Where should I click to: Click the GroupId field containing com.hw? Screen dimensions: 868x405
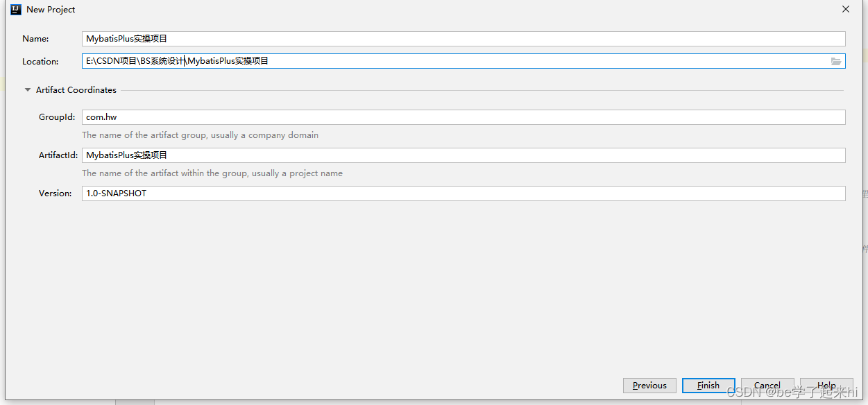[x=463, y=117]
